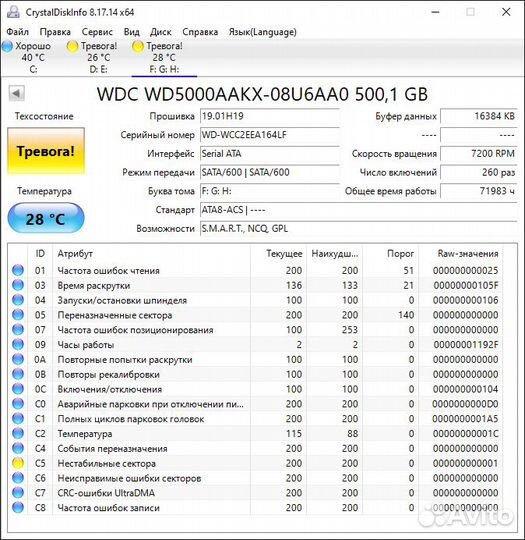525x540 pixels.
Task: Select the Нестабильные сектора attribute row text
Action: (106, 464)
